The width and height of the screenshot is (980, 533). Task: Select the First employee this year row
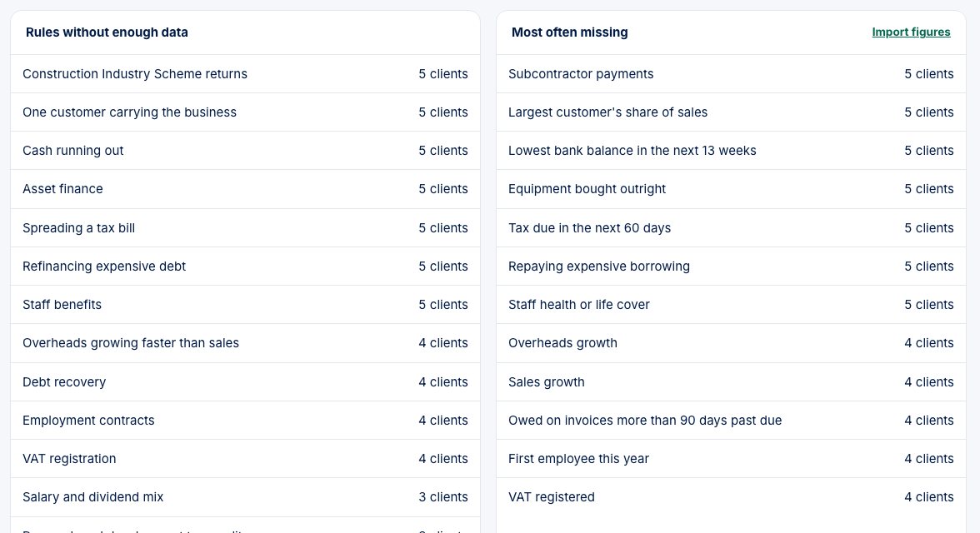tap(731, 459)
